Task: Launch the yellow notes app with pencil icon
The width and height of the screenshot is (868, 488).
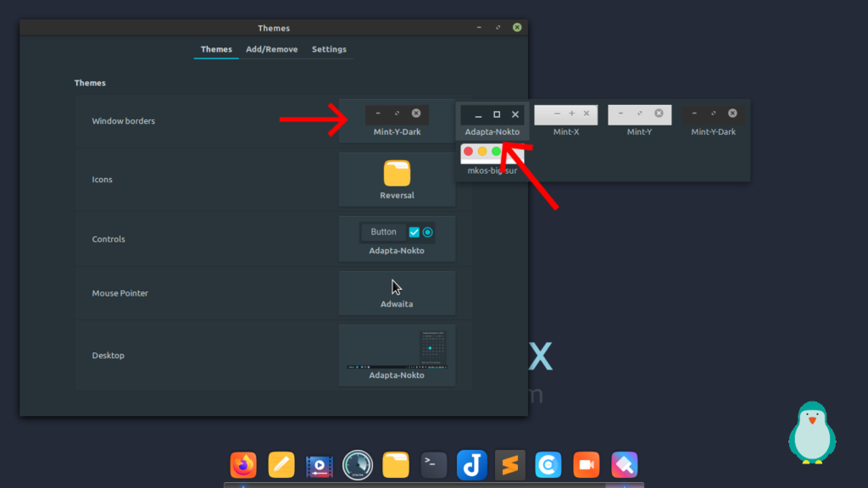Action: [x=281, y=465]
